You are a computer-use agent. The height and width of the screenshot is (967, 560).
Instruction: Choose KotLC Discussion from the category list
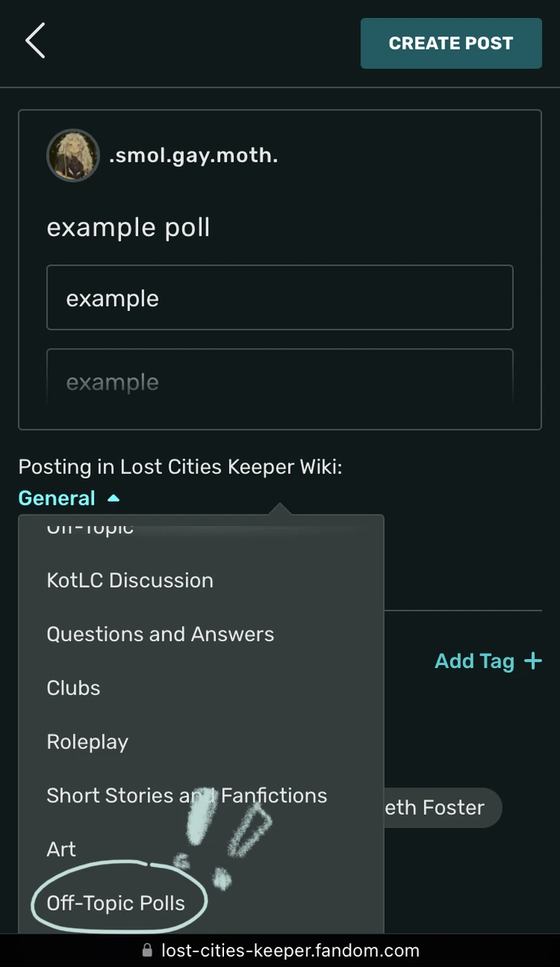[x=130, y=580]
